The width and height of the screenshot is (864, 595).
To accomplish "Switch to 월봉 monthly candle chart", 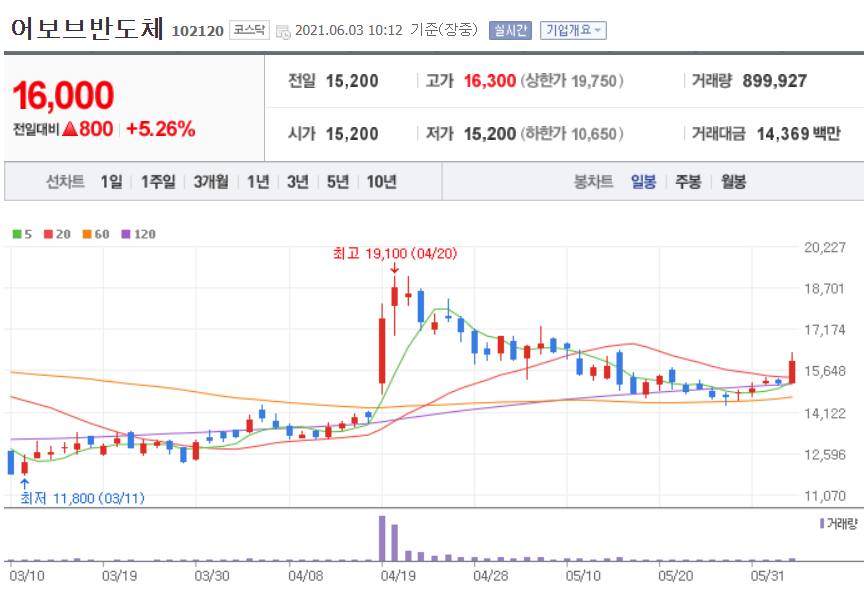I will [733, 181].
